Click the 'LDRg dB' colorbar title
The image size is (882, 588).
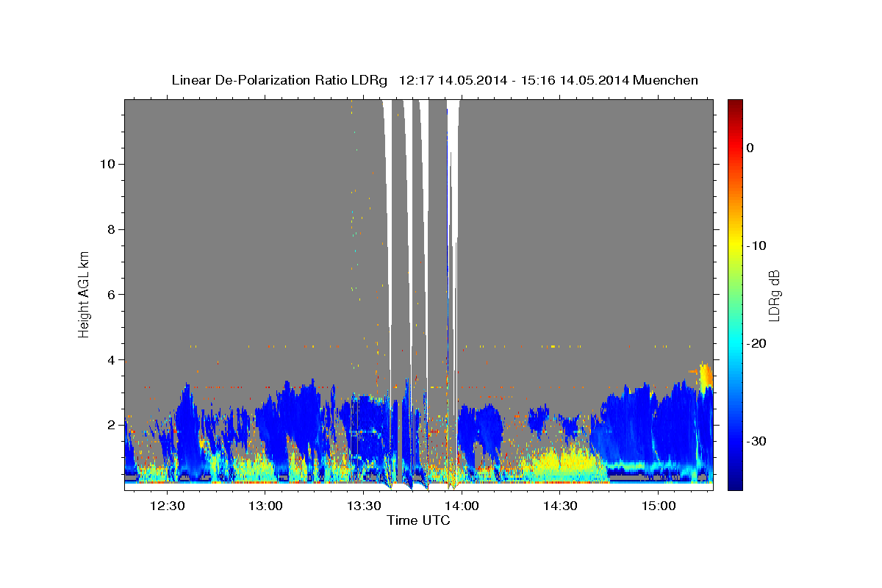point(774,295)
